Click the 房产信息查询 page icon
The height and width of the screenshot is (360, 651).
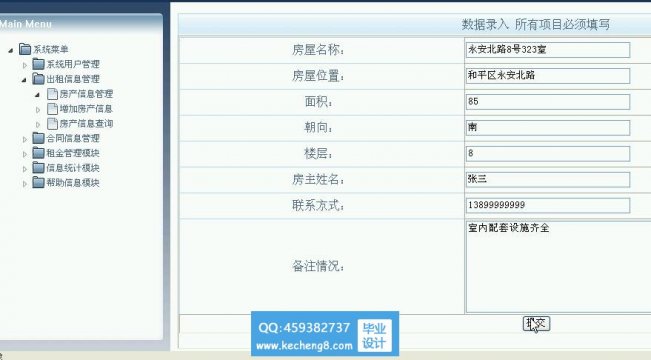coord(52,123)
